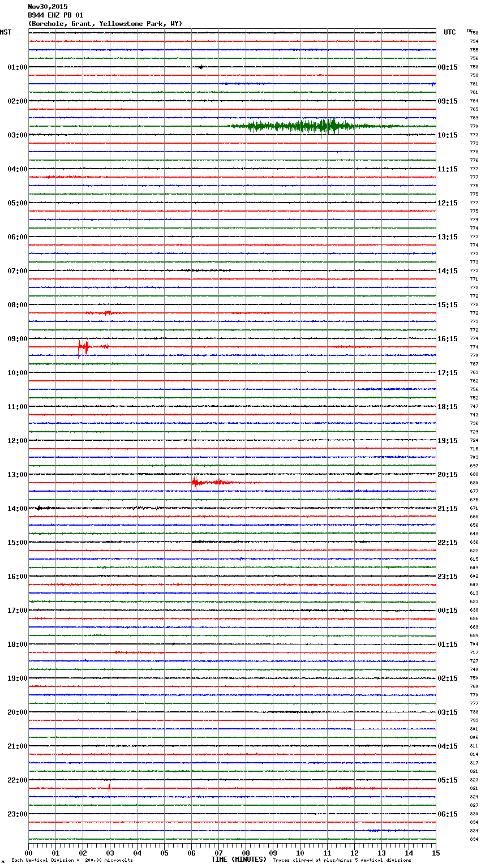Click the 13:15 UTC time label

(x=448, y=237)
